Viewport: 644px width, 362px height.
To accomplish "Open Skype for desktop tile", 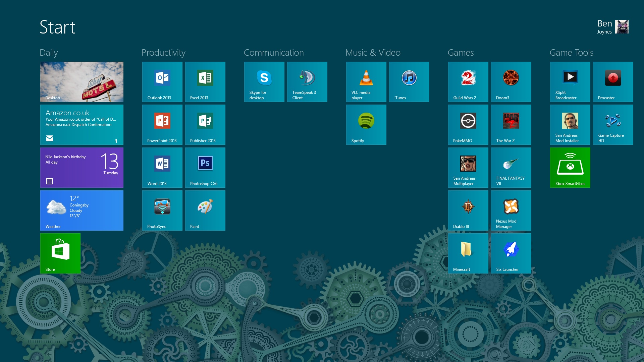I will pyautogui.click(x=264, y=81).
